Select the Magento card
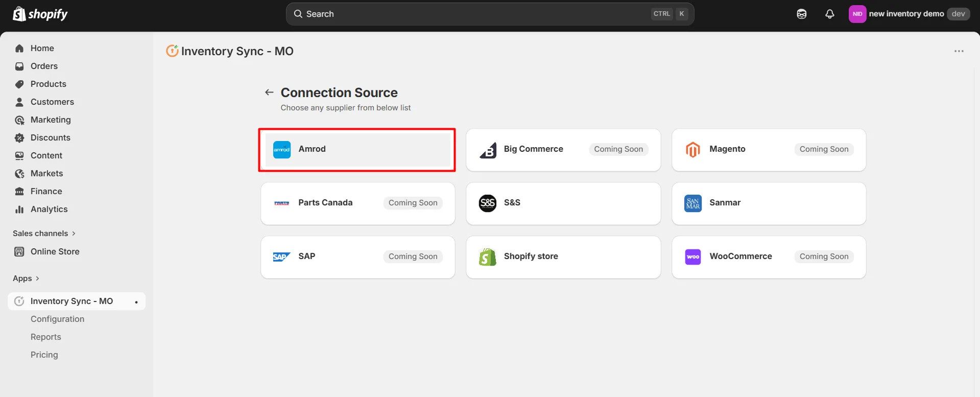This screenshot has width=980, height=397. pos(769,150)
